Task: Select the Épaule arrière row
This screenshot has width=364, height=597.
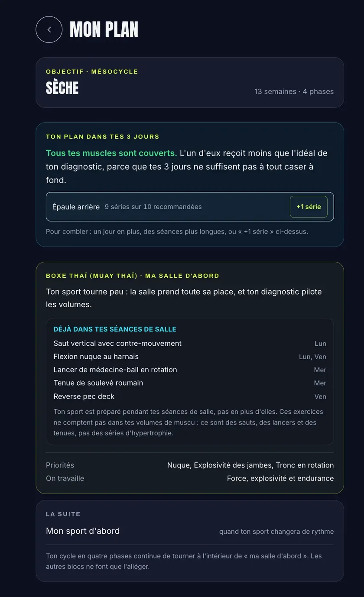Action: tap(190, 207)
